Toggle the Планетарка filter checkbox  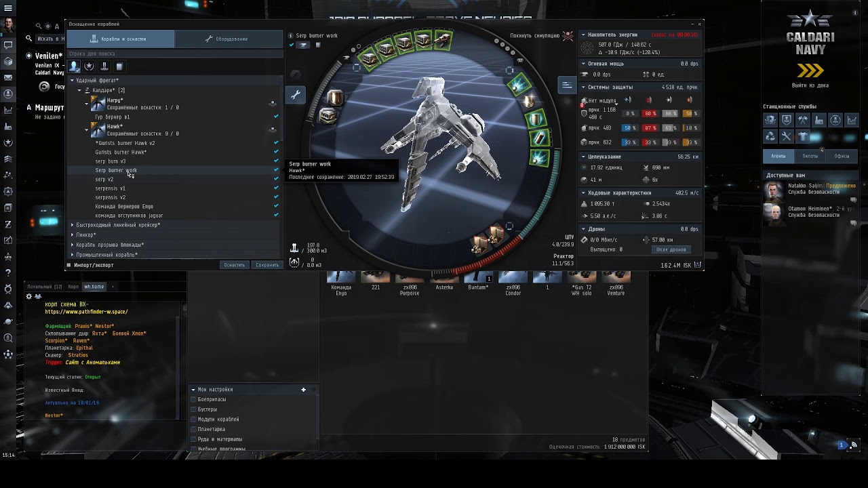[193, 429]
